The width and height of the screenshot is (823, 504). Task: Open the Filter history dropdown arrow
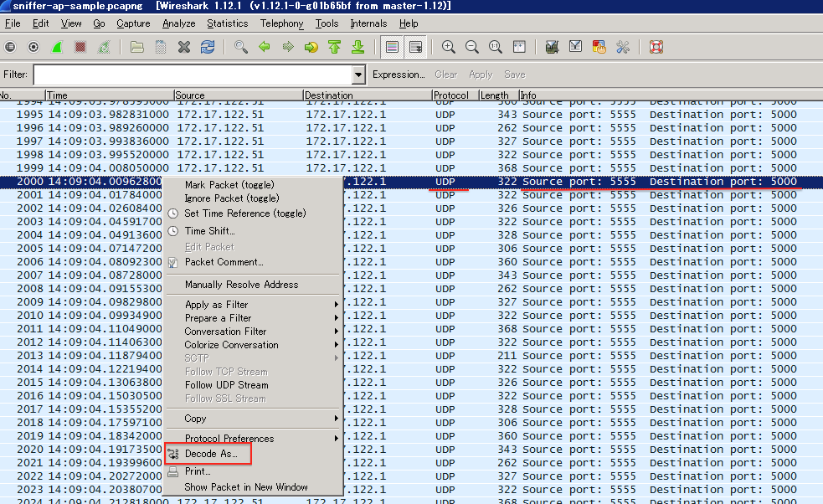(358, 75)
